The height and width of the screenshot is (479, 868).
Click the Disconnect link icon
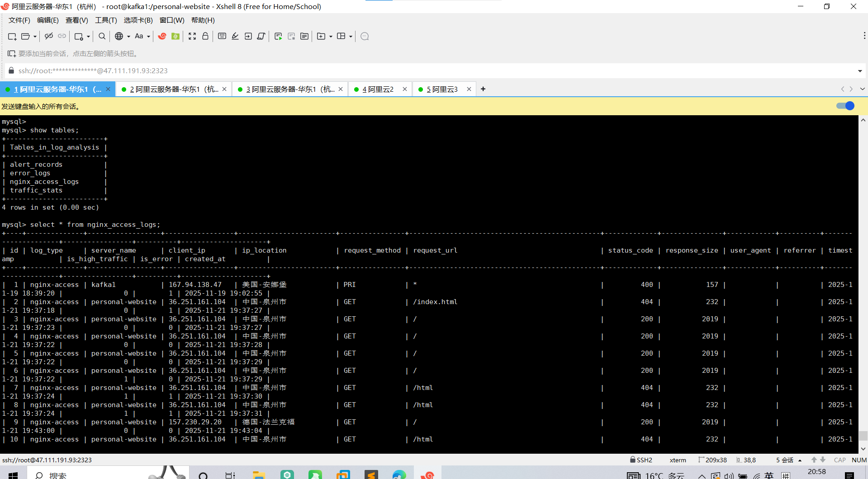49,36
